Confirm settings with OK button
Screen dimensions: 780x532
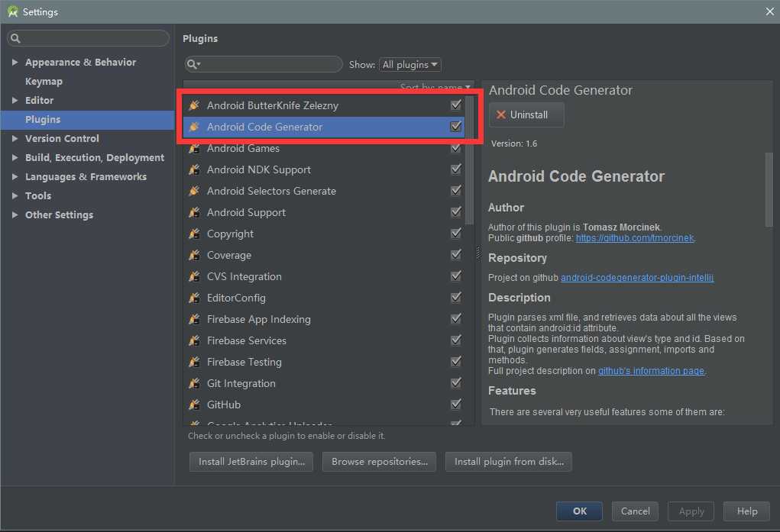point(580,511)
